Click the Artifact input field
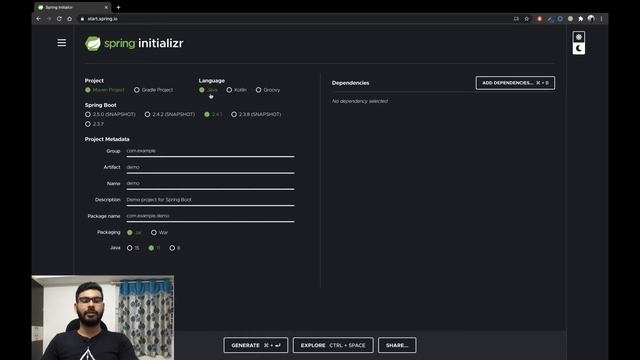 pos(210,167)
